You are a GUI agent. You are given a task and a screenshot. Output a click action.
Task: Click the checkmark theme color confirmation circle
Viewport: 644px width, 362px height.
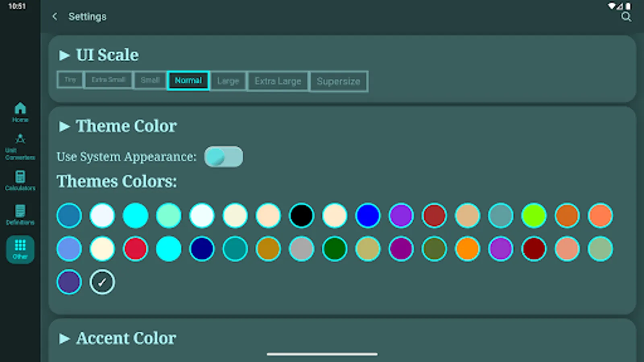102,282
